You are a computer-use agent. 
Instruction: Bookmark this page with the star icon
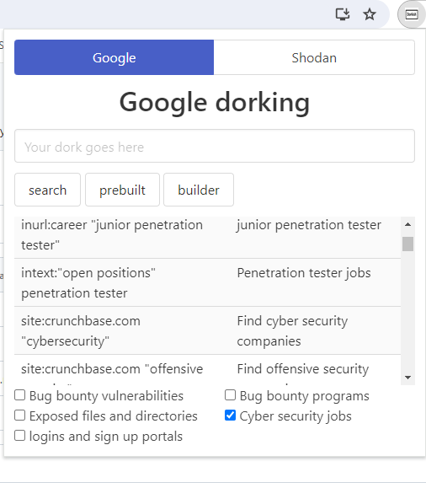tap(370, 14)
